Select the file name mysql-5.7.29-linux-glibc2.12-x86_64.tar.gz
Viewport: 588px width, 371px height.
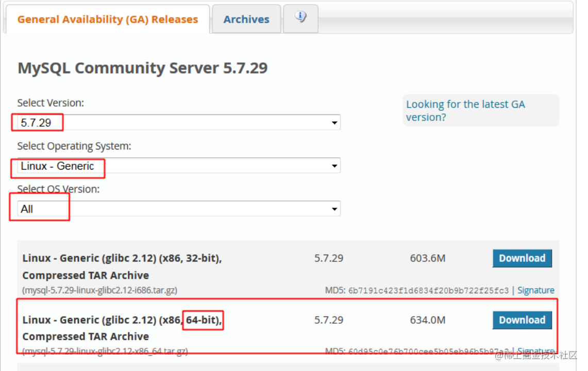click(x=105, y=351)
